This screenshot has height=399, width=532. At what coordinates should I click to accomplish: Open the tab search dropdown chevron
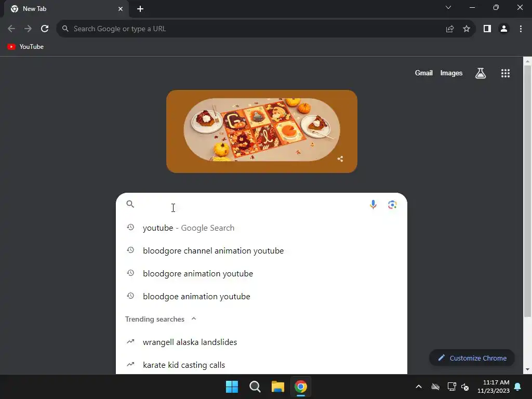(448, 7)
